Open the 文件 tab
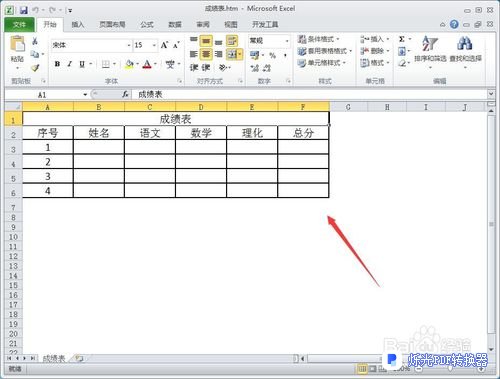This screenshot has height=379, width=500. pos(19,24)
